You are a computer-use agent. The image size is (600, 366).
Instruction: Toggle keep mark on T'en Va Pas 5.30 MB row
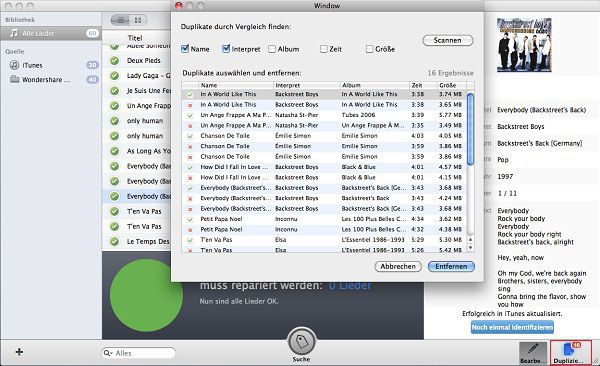tap(190, 240)
